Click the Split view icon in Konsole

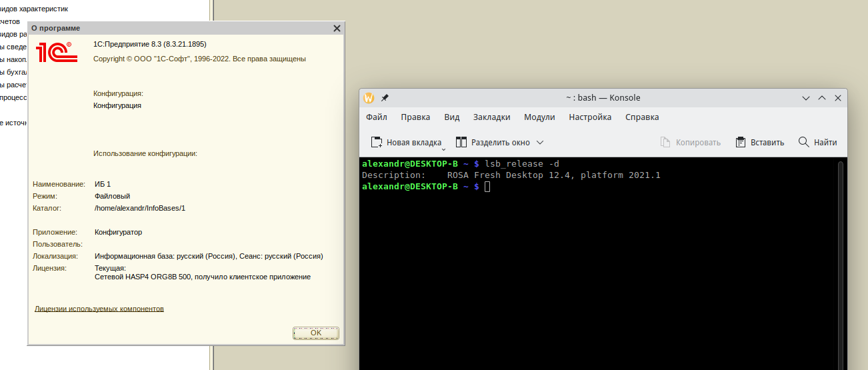tap(461, 142)
